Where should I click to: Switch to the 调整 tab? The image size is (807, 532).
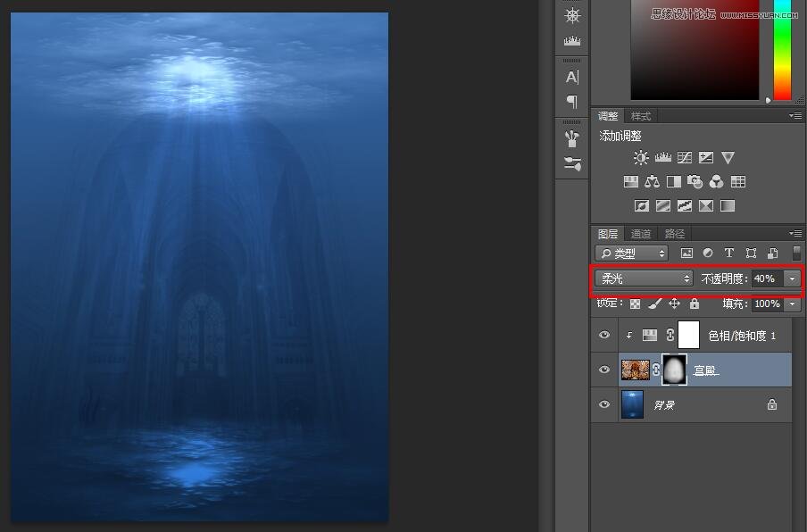pos(607,116)
